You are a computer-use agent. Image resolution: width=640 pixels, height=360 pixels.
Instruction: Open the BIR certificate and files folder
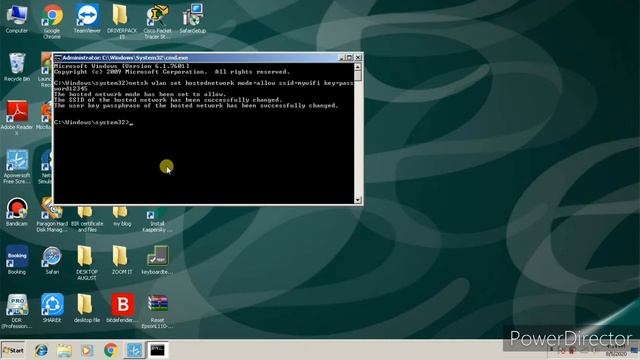click(87, 219)
